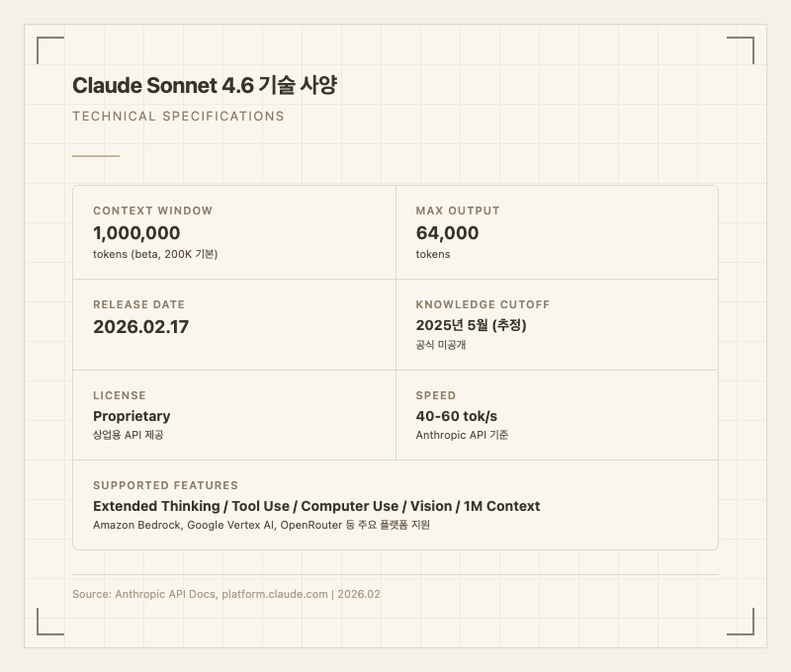Click the KNOWLEDGE CUTOFF label
Screen dimensions: 791x672
[x=483, y=304]
